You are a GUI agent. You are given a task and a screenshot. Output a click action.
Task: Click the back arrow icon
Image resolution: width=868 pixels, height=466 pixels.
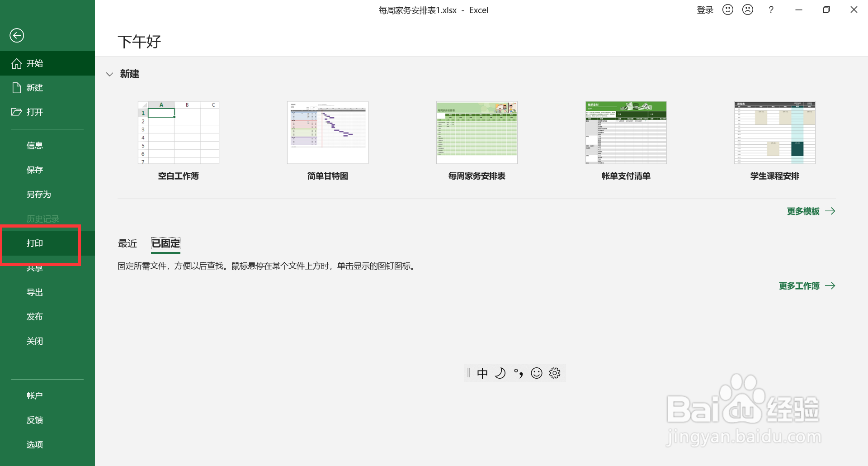17,35
